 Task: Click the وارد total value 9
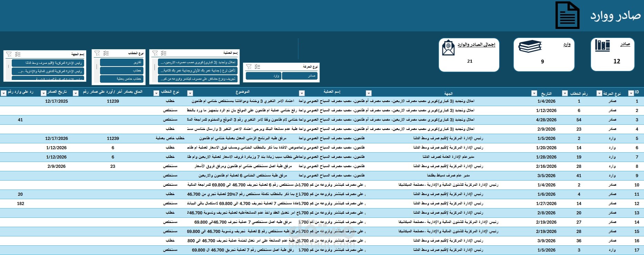(x=542, y=62)
